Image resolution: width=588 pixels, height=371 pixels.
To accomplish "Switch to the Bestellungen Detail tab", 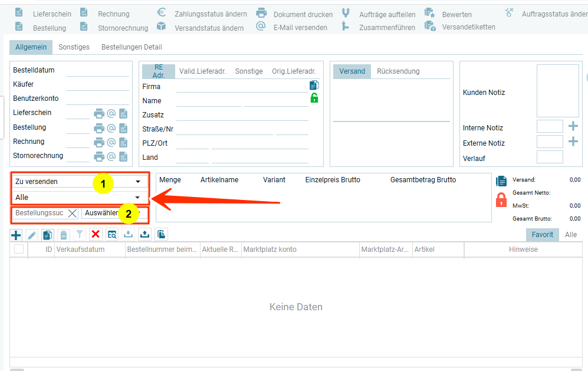I will point(132,47).
